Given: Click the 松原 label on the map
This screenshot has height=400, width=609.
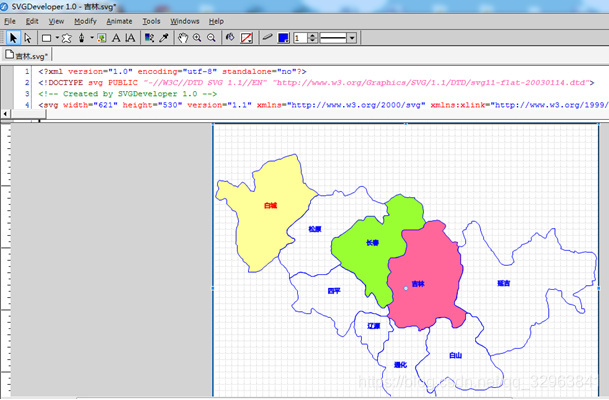Looking at the screenshot, I should coord(315,229).
